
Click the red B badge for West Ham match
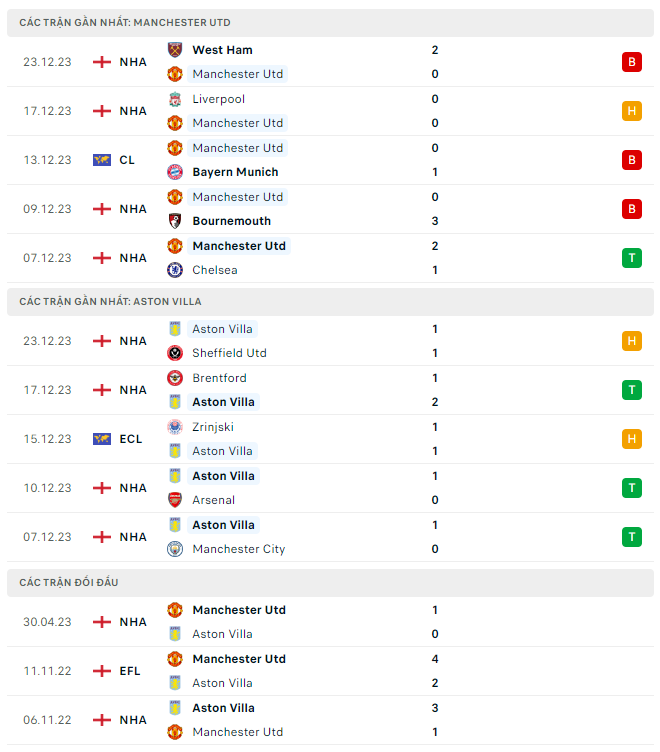point(631,62)
